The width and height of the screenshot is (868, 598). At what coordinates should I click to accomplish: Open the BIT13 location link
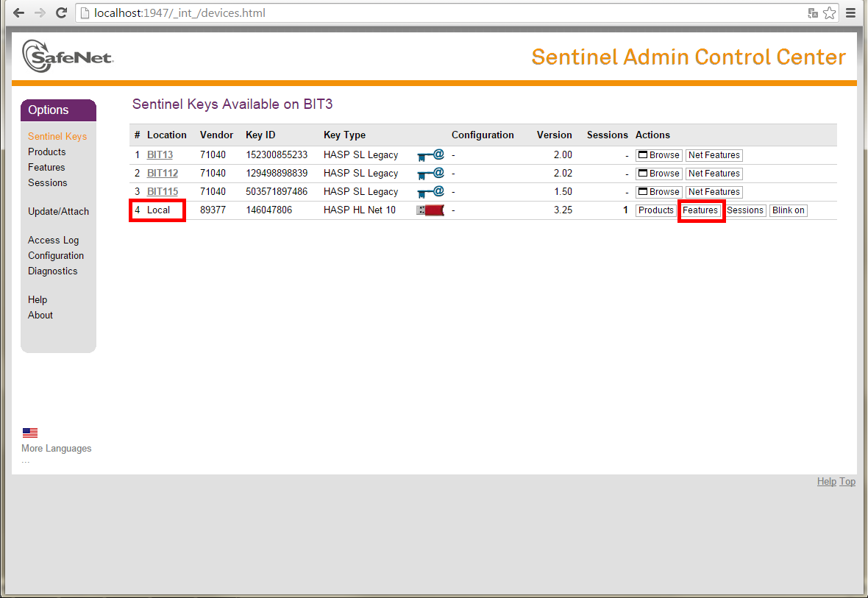[160, 155]
